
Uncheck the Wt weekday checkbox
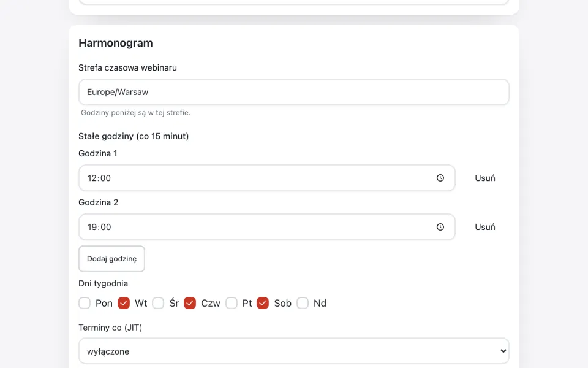tap(124, 303)
